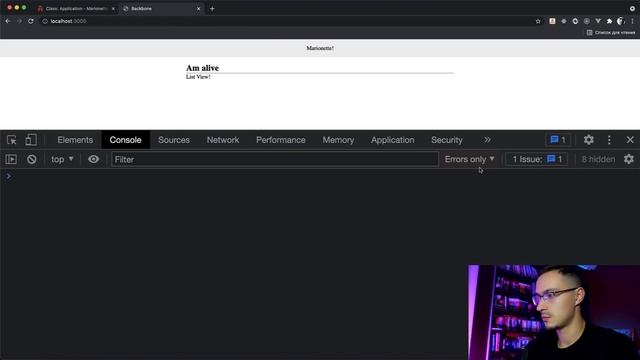Viewport: 640px width, 360px height.
Task: Open the 1 Issue link in console toolbar
Action: 537,159
